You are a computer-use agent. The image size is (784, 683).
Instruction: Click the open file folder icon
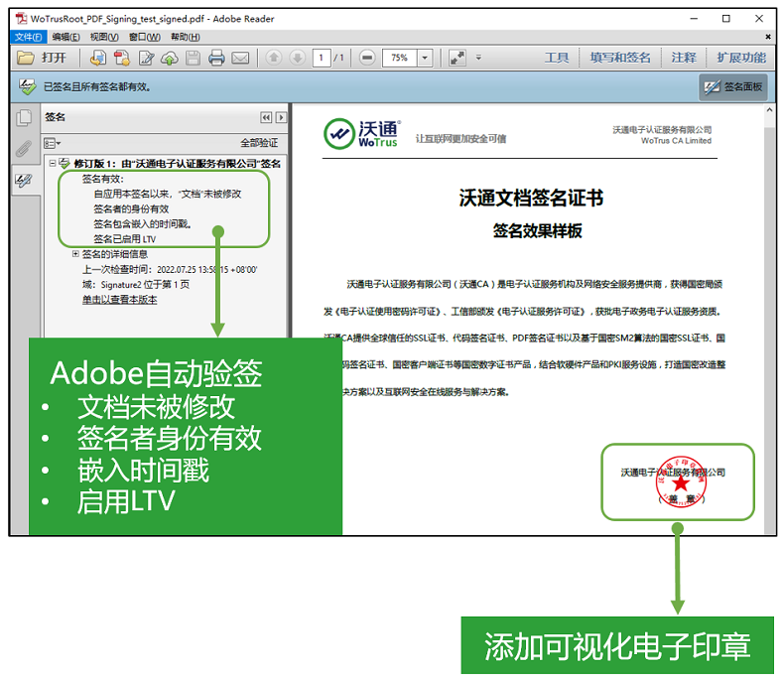pyautogui.click(x=26, y=59)
